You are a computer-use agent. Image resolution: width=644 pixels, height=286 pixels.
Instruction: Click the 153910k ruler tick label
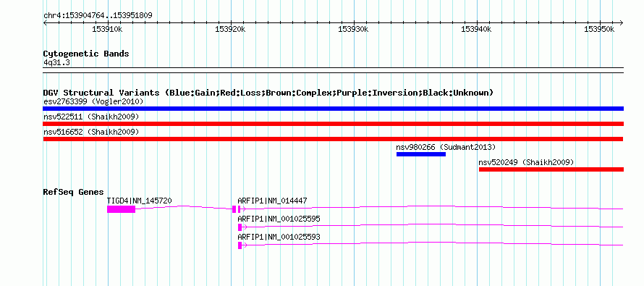click(108, 30)
